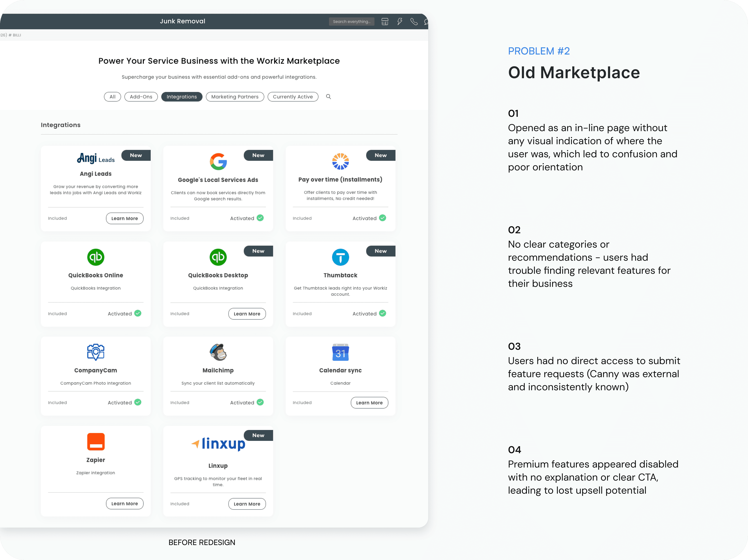Click the CompanyCam camera logo
Viewport: 748px width, 560px height.
coord(96,352)
